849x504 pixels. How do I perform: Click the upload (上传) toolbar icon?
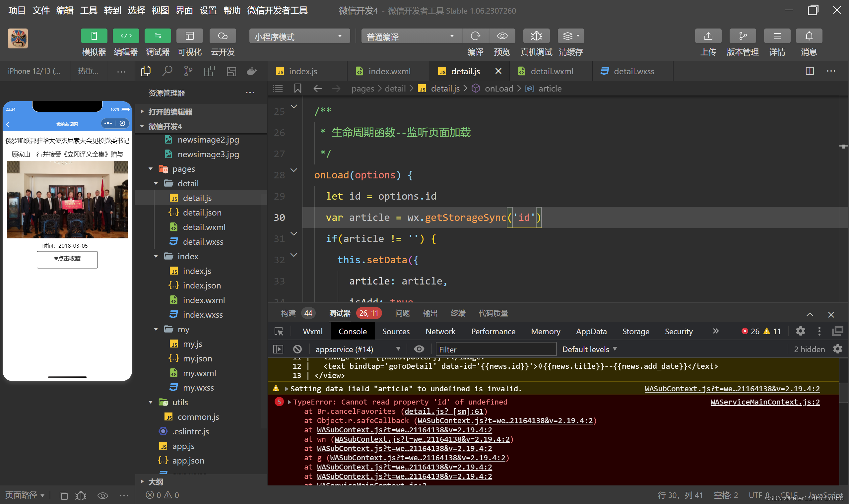tap(708, 36)
